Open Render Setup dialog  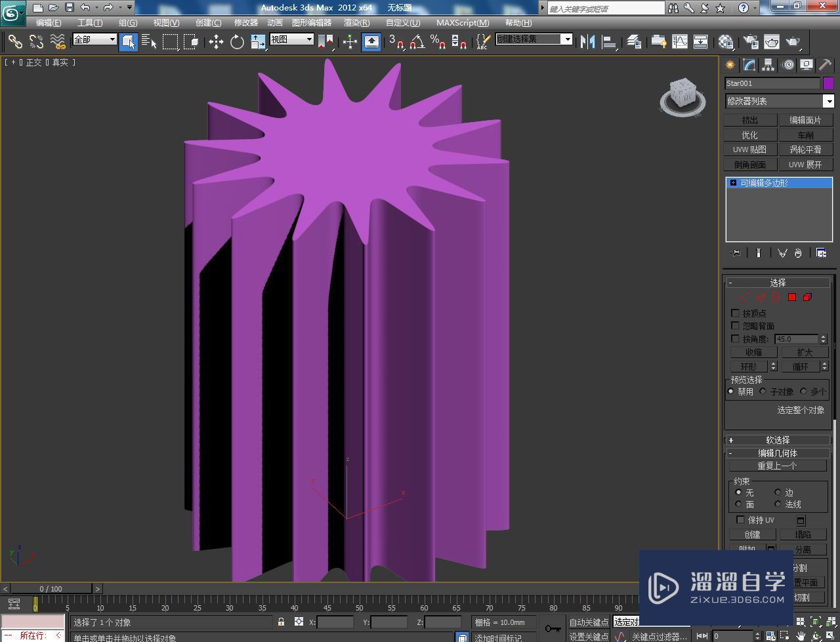click(750, 42)
